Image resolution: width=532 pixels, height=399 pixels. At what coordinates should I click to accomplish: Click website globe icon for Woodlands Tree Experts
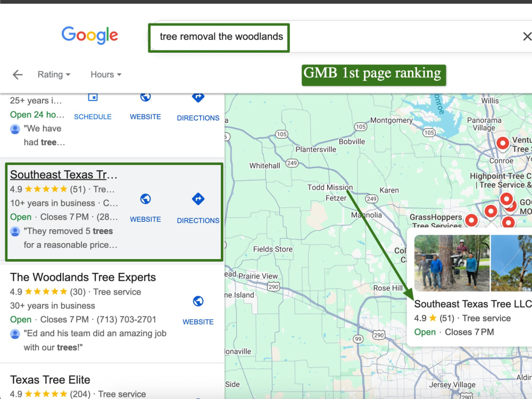point(198,301)
